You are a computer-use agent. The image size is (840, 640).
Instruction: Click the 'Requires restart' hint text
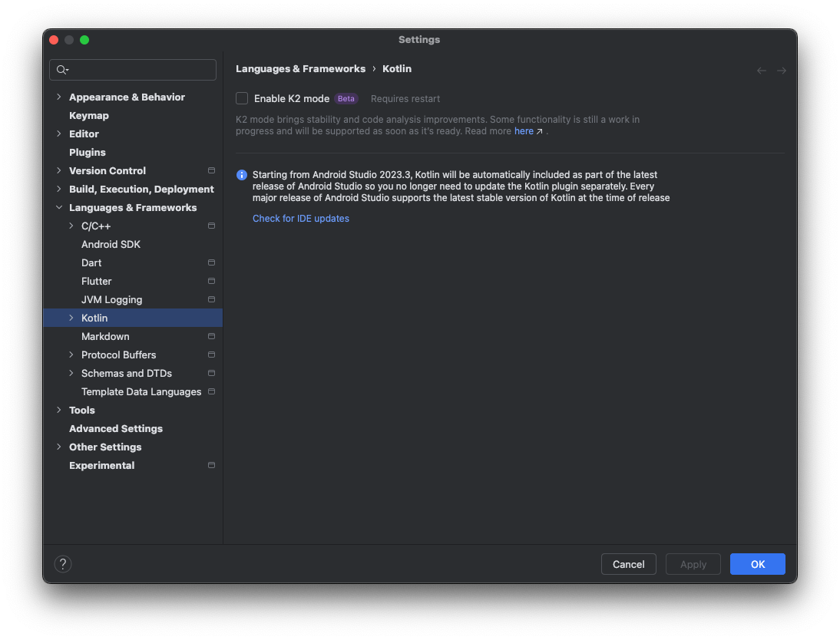[x=405, y=98]
